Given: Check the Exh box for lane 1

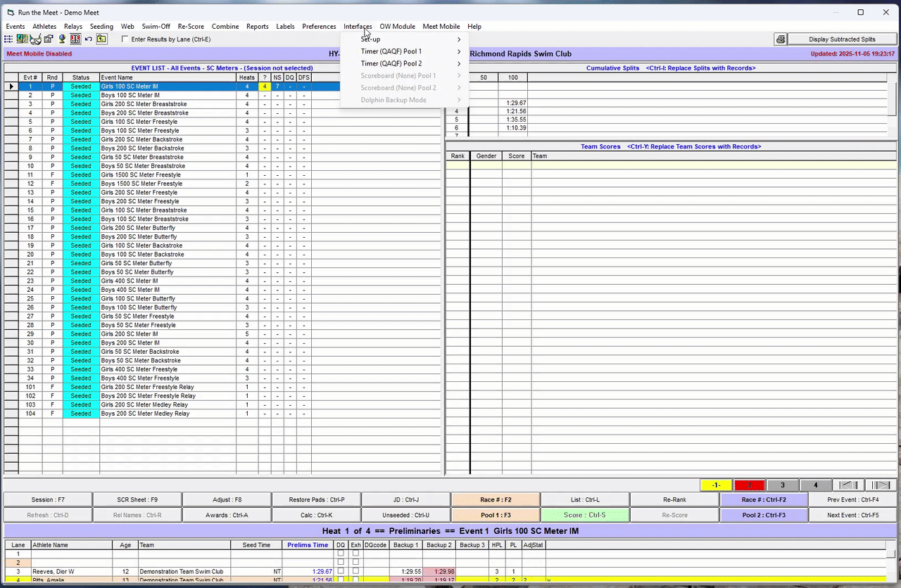Looking at the screenshot, I should [355, 554].
